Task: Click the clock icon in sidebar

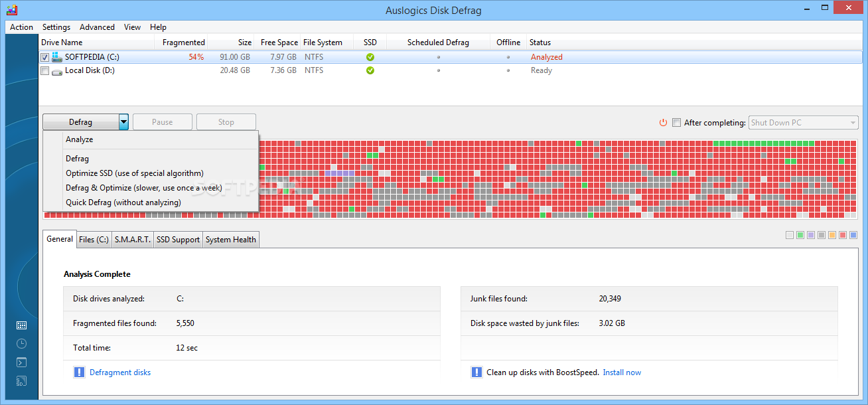Action: (x=21, y=343)
